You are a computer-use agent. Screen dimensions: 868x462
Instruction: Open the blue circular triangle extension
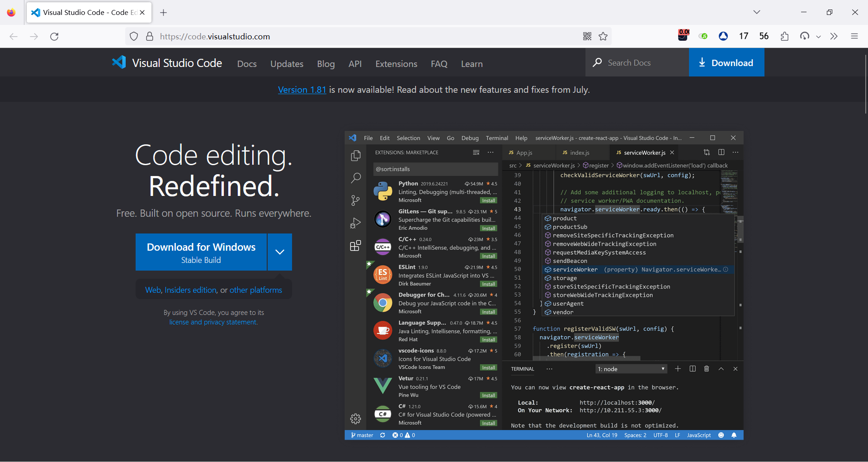coord(723,36)
